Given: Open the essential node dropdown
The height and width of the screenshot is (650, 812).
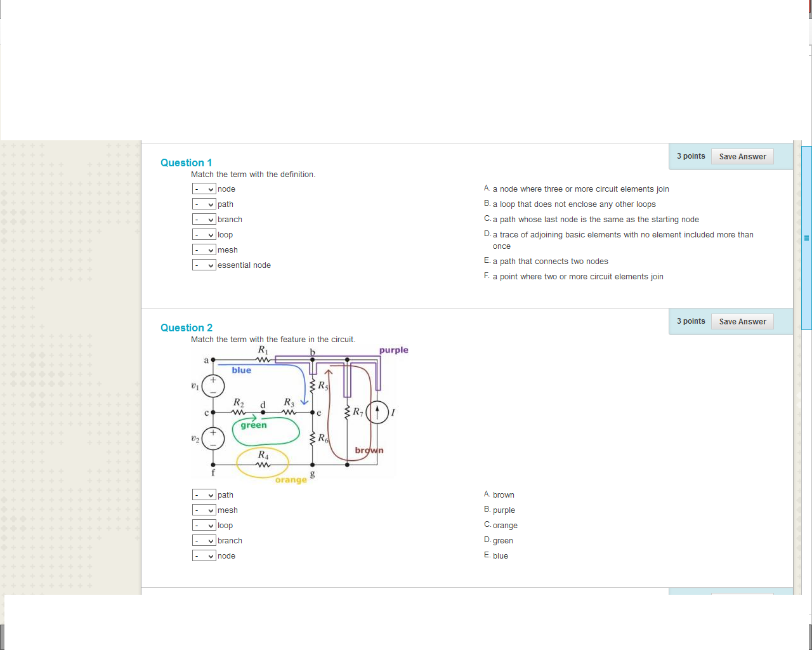Looking at the screenshot, I should tap(203, 265).
